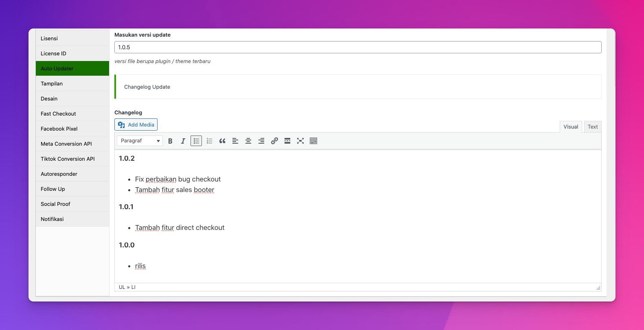Click the Add Media button
Viewport: 644px width, 330px height.
pos(136,125)
